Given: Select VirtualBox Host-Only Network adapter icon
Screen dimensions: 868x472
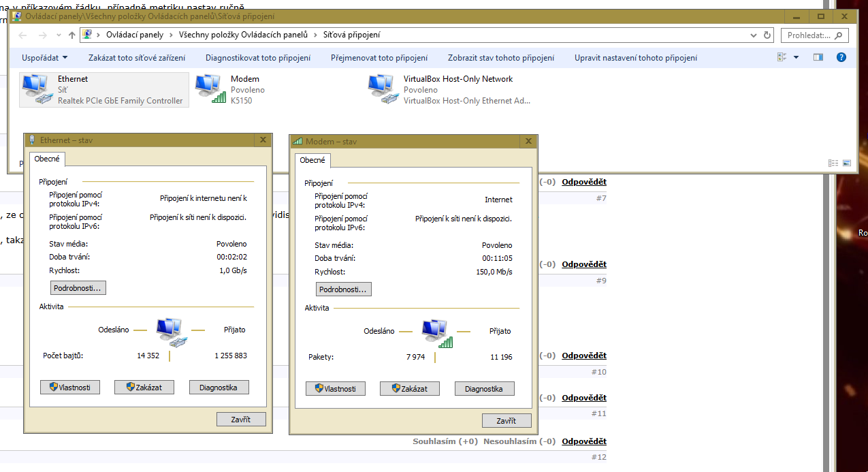Looking at the screenshot, I should pyautogui.click(x=383, y=90).
